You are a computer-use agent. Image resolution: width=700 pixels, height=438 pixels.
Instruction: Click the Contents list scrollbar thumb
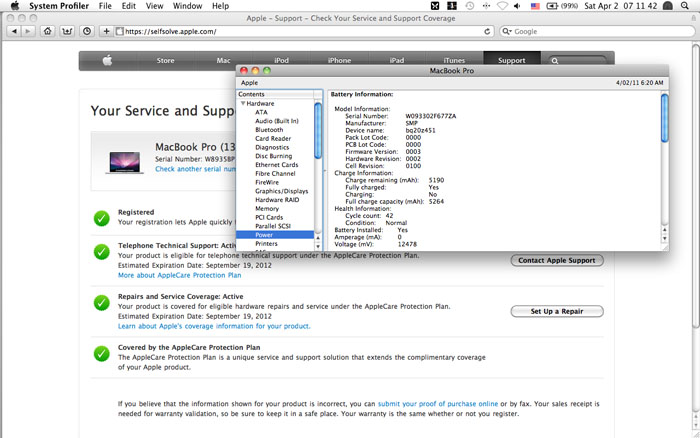coord(318,130)
